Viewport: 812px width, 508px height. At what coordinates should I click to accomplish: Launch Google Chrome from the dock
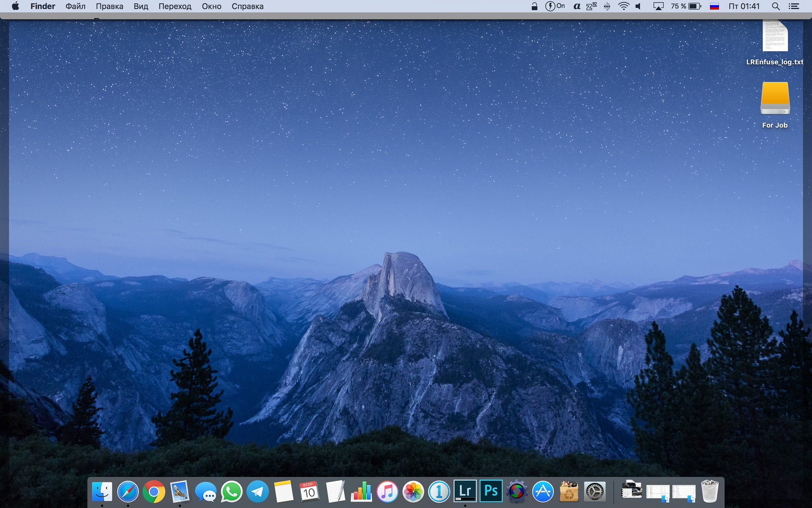click(x=154, y=492)
